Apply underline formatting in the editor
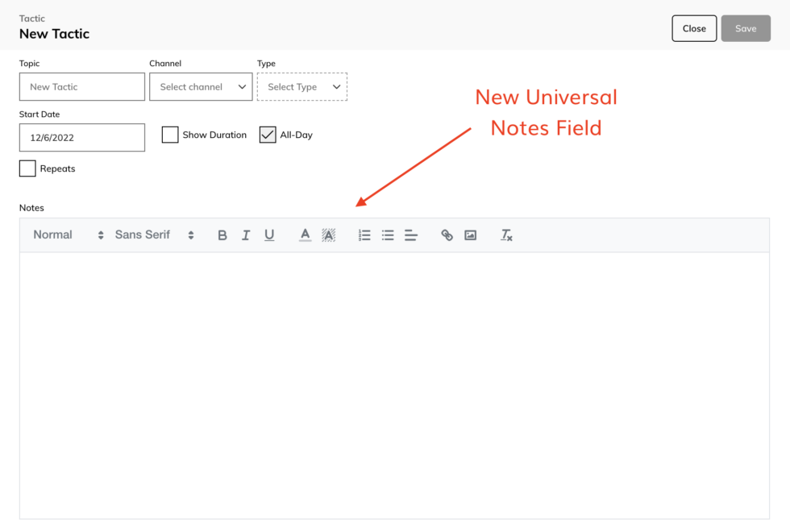 [x=269, y=235]
